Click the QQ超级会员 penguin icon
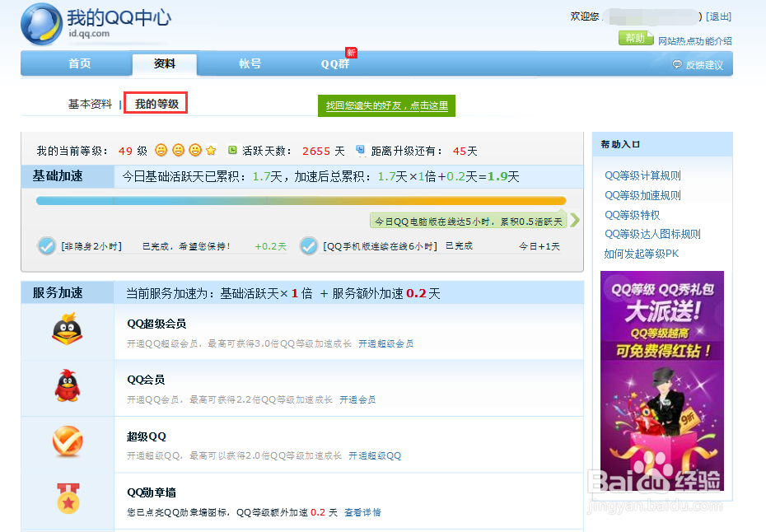 point(68,329)
